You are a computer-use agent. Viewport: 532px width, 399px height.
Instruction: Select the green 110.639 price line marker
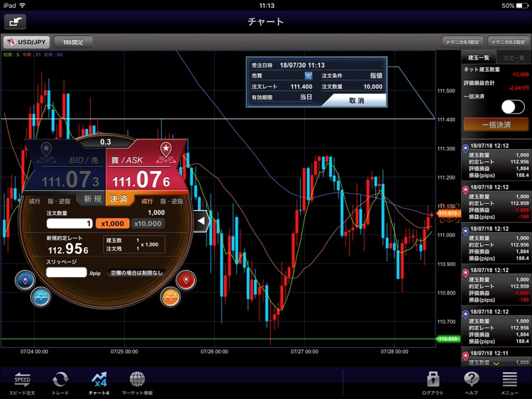[x=448, y=339]
